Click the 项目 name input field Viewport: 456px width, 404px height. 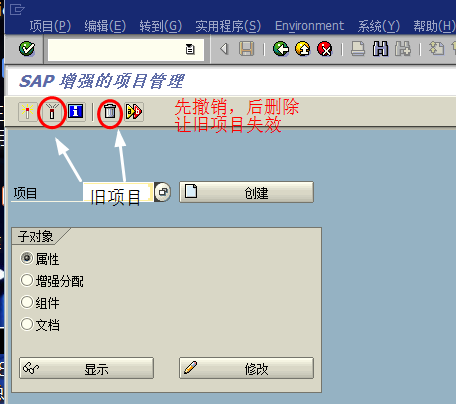pos(118,192)
